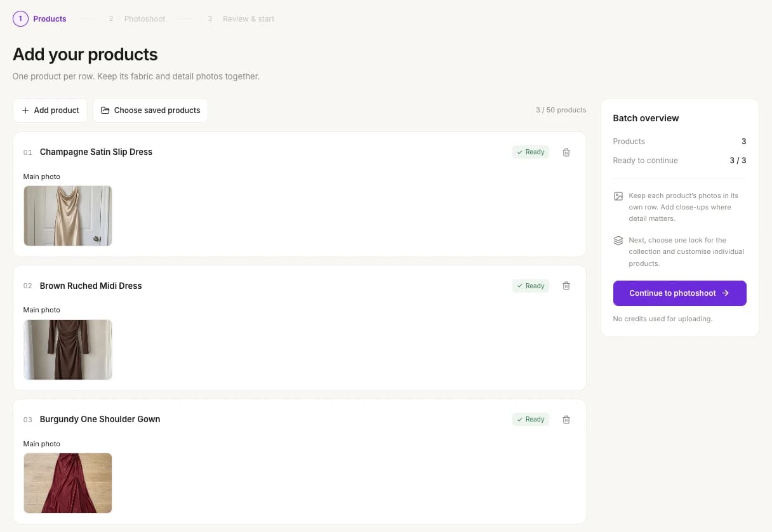
Task: Click the Ready badge for Burgundy One Shoulder Gown
Action: (531, 420)
